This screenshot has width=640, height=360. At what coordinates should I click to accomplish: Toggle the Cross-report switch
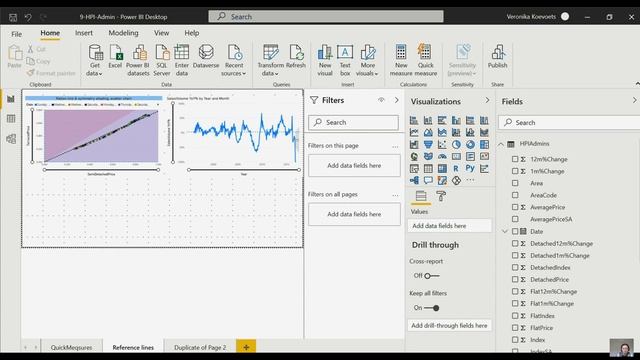tap(432, 276)
